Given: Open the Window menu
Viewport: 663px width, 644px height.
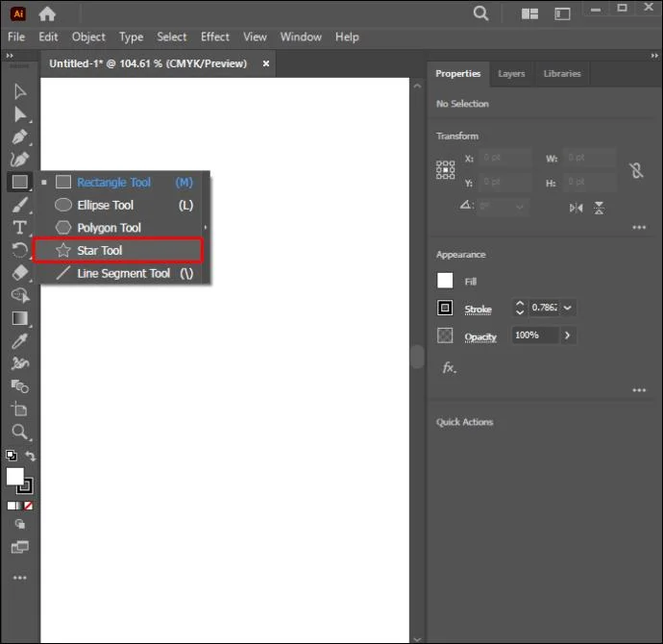Looking at the screenshot, I should coord(301,37).
